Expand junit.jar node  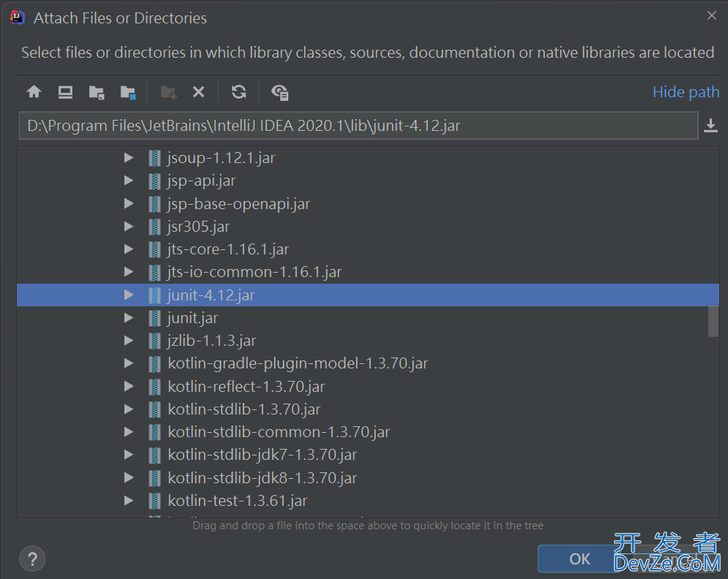coord(129,318)
